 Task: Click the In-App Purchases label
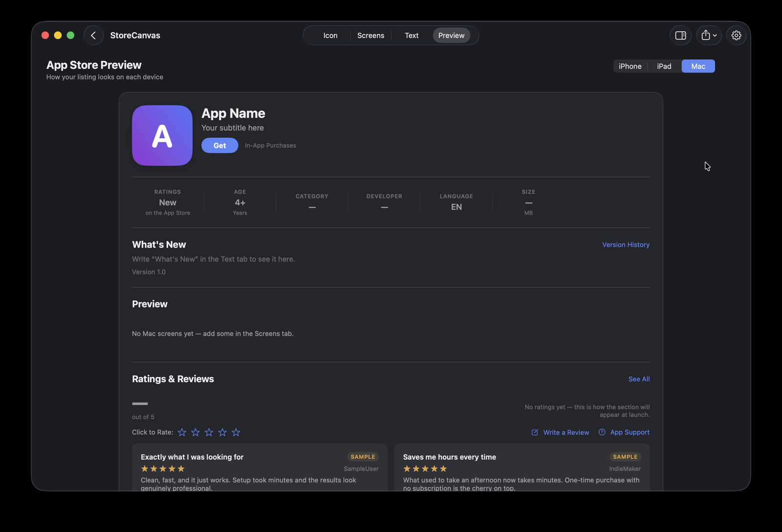click(270, 146)
